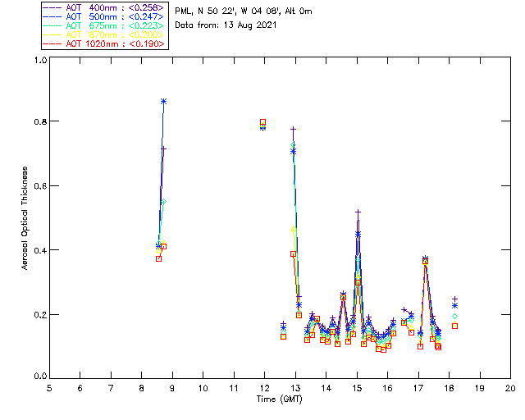The height and width of the screenshot is (420, 525).
Task: Click the PML station location text
Action: [244, 11]
